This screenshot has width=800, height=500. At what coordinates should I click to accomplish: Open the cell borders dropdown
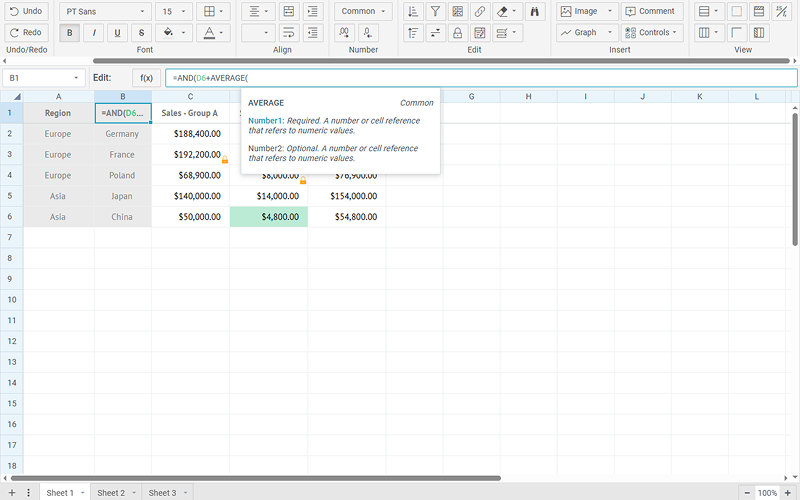point(213,11)
